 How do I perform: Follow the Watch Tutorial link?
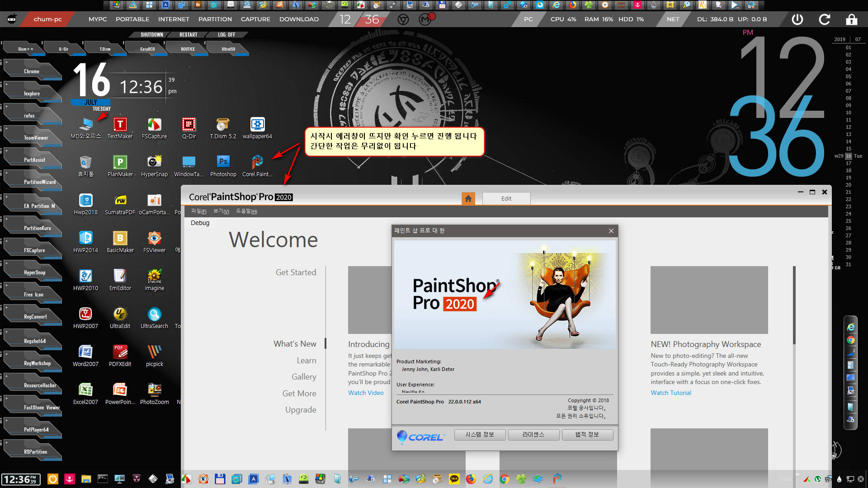click(x=671, y=393)
